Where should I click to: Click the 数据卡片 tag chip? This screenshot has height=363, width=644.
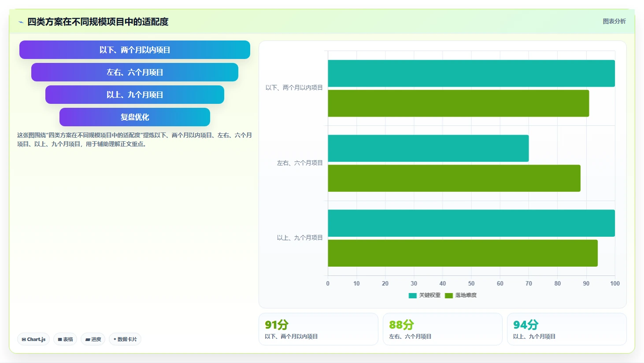pos(125,339)
